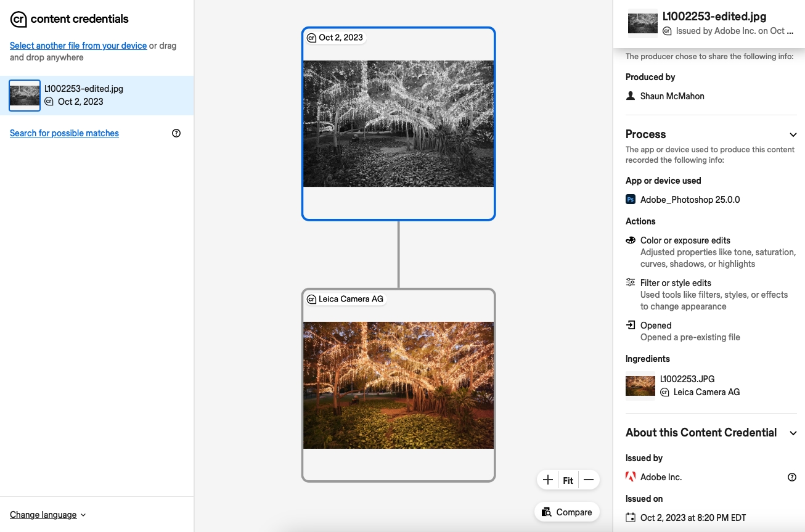Image resolution: width=805 pixels, height=532 pixels.
Task: Click Search for possible matches
Action: (x=64, y=133)
